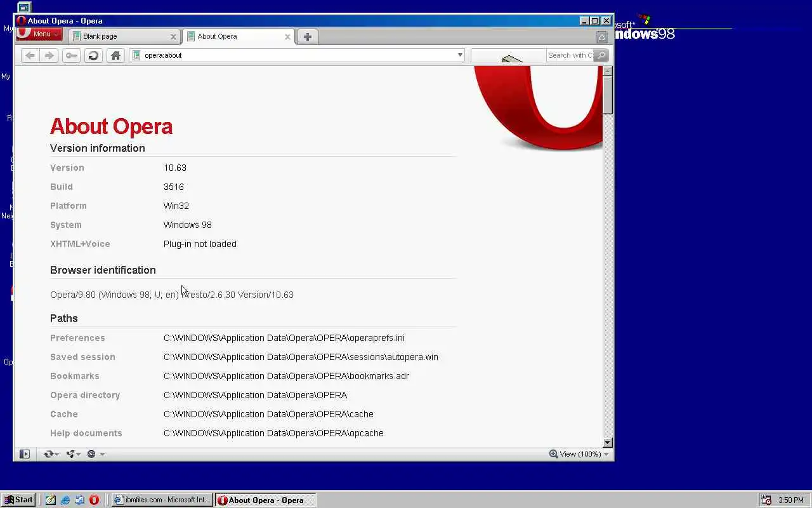Click About Opera - Opera taskbar button
812x508 pixels.
click(265, 500)
